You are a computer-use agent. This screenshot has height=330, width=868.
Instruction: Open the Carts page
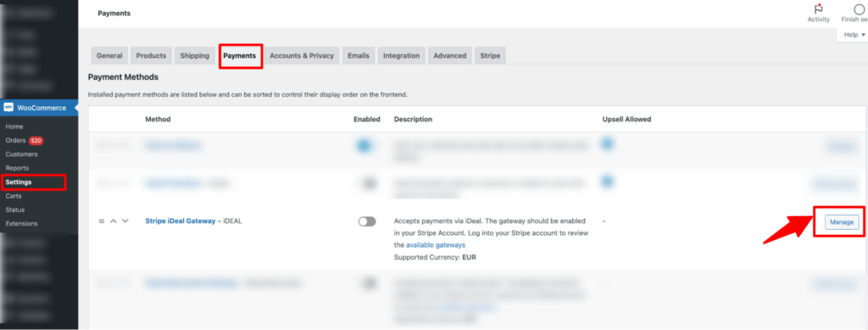pos(14,196)
